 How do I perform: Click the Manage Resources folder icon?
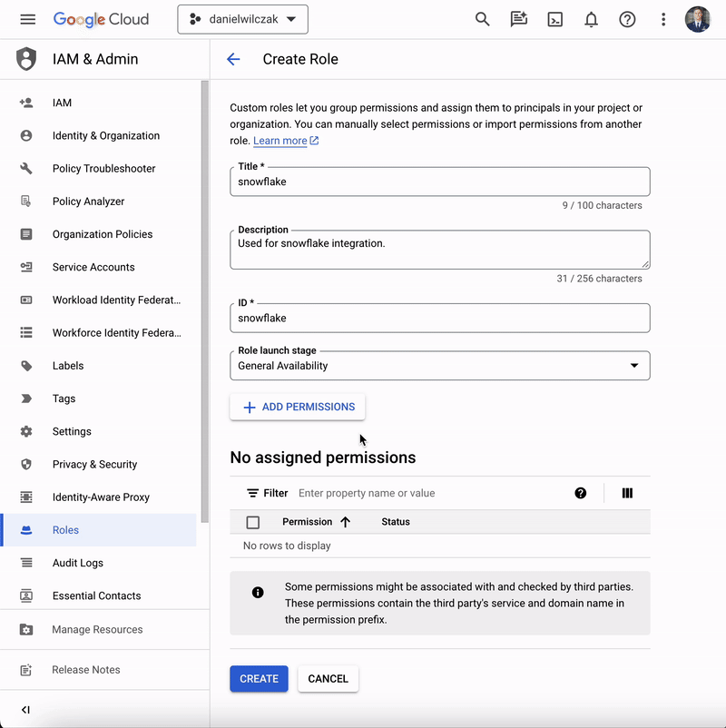[x=26, y=630]
